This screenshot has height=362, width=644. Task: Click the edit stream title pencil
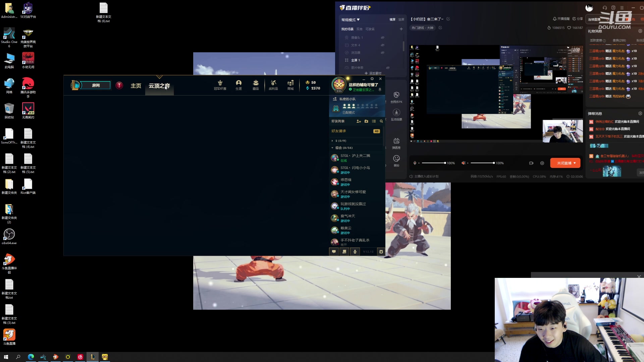[x=448, y=19]
